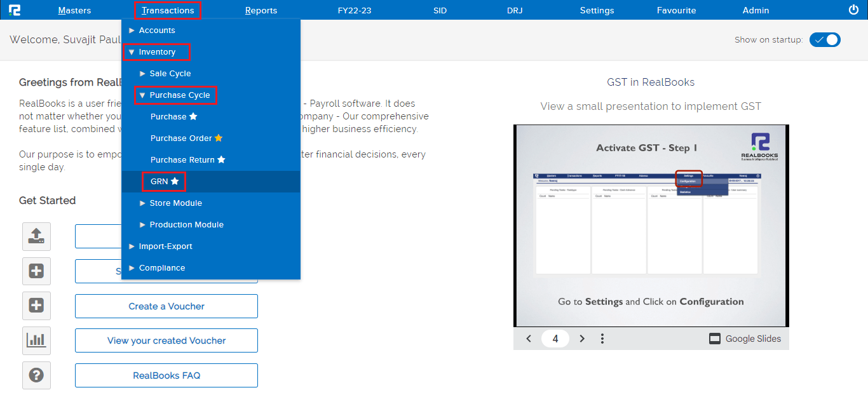
Task: Click the question mark FAQ icon
Action: tap(36, 375)
